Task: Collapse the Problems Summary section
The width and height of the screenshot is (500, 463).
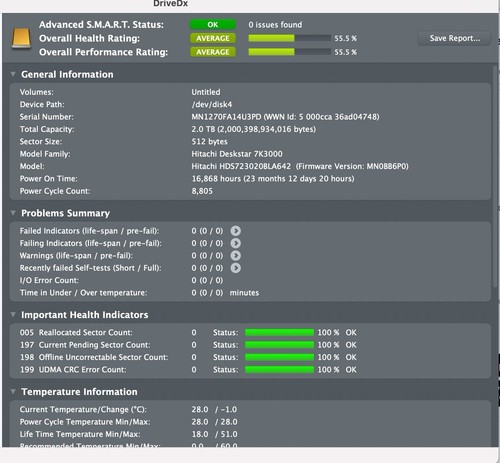Action: click(x=13, y=213)
